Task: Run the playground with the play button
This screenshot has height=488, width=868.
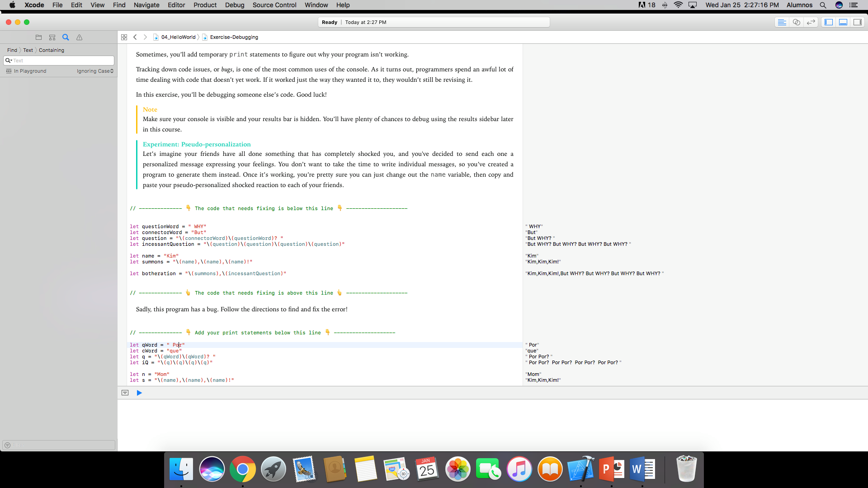Action: pyautogui.click(x=139, y=393)
